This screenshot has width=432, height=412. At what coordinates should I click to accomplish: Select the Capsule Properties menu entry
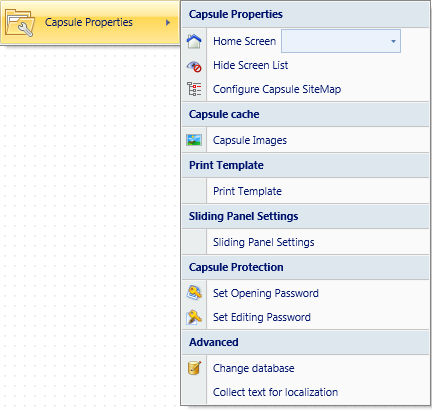90,22
